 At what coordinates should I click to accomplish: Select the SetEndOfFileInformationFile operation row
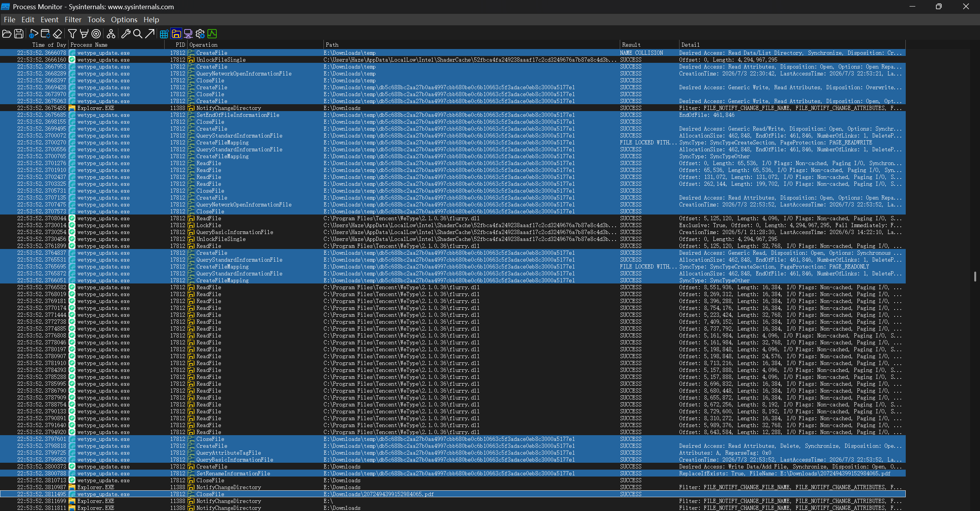(x=453, y=115)
